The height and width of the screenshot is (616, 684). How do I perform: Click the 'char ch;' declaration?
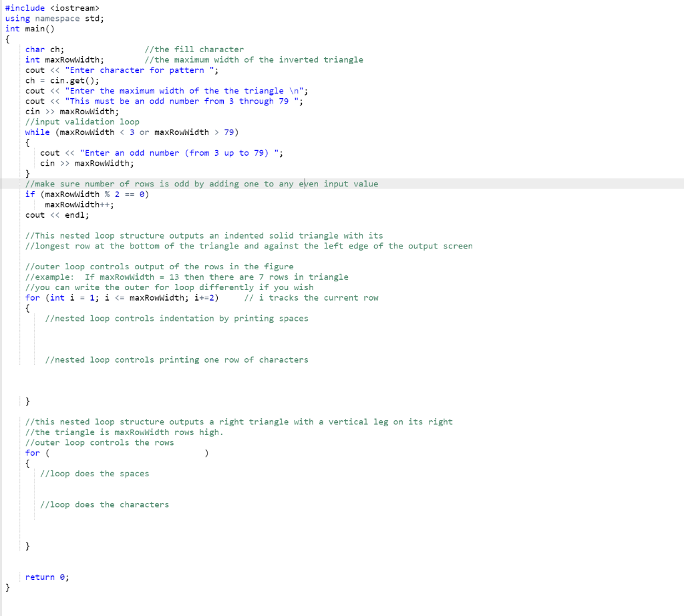45,49
